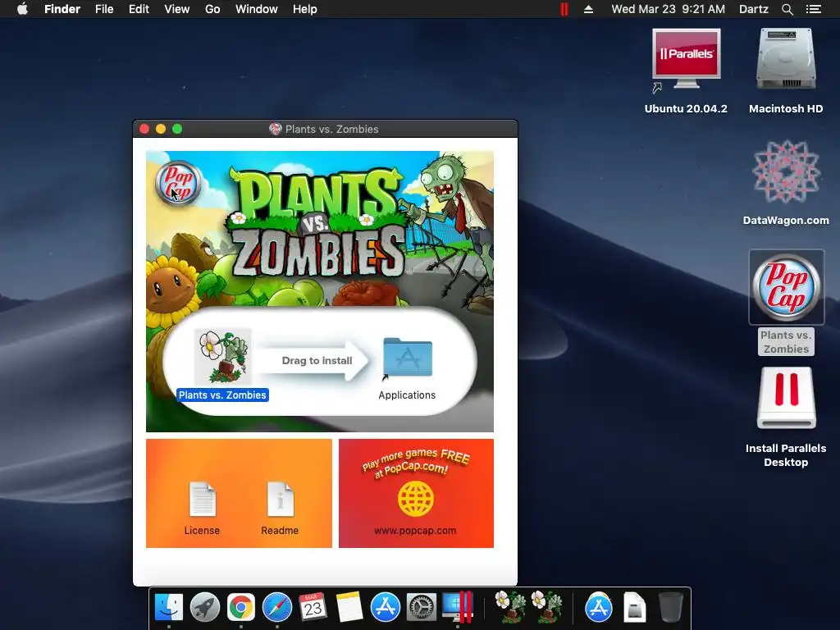Select DataWagon.com desktop icon
Image resolution: width=840 pixels, height=630 pixels.
786,171
